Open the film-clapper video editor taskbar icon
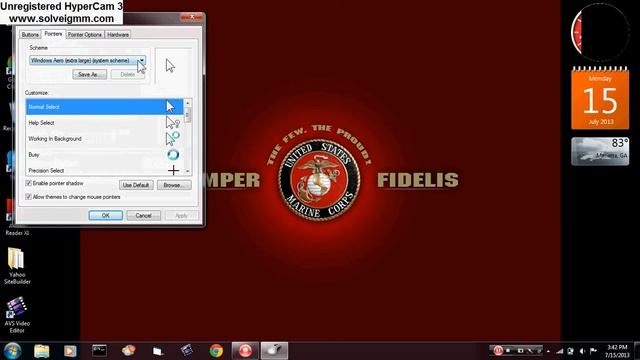Image resolution: width=640 pixels, height=360 pixels. 187,351
